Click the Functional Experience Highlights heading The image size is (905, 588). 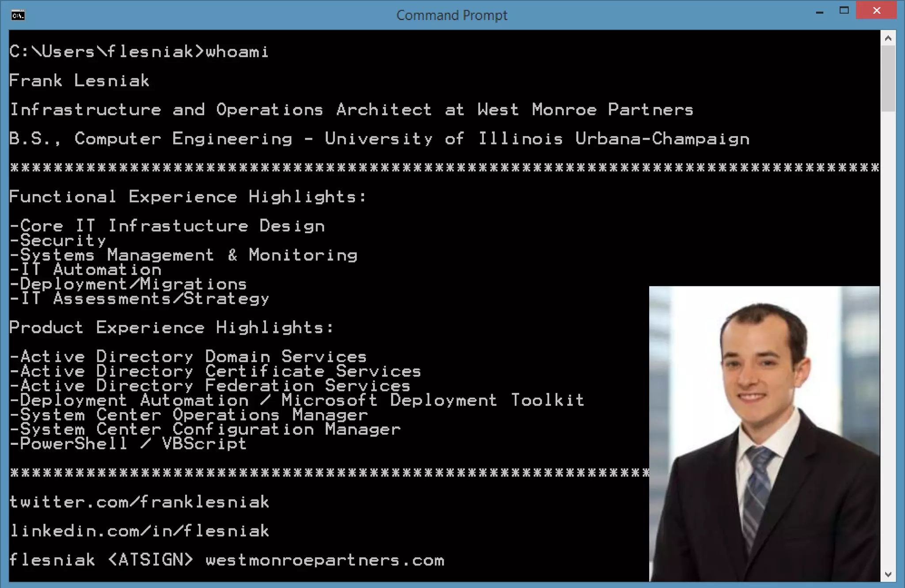(188, 197)
